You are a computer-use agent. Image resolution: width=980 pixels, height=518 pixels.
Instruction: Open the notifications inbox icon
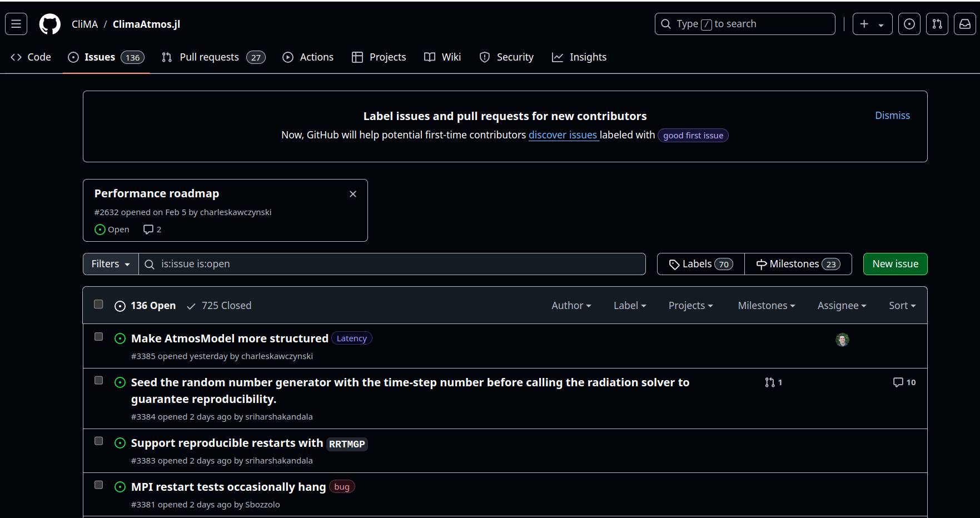pos(964,24)
